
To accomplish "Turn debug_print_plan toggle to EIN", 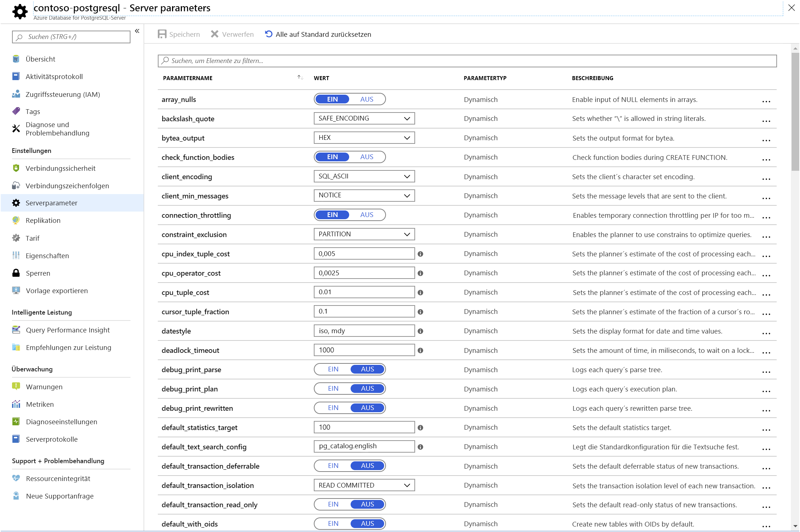I will coord(333,389).
